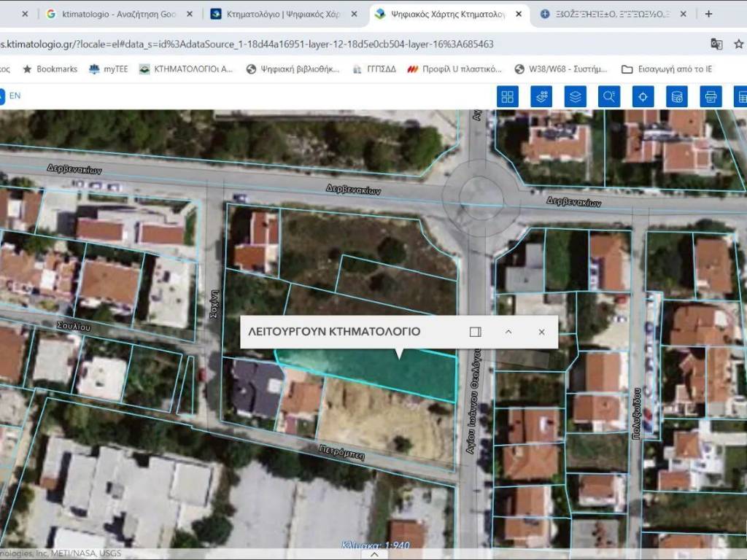
Task: Click the browser address bar URL
Action: click(x=248, y=44)
